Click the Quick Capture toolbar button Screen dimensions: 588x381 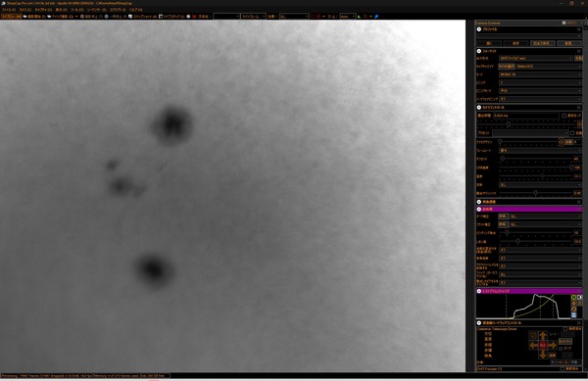click(x=62, y=17)
